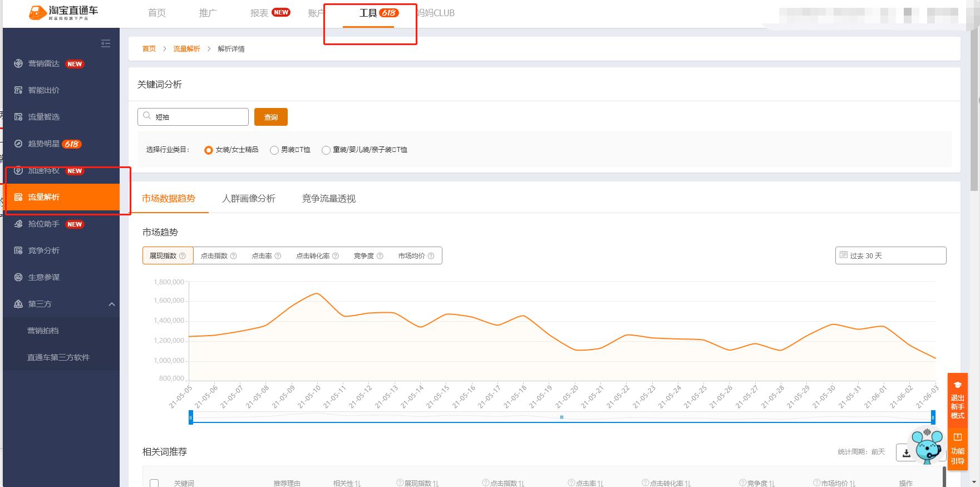Image resolution: width=980 pixels, height=487 pixels.
Task: Click the 生意参谋 sidebar item
Action: pyautogui.click(x=44, y=277)
